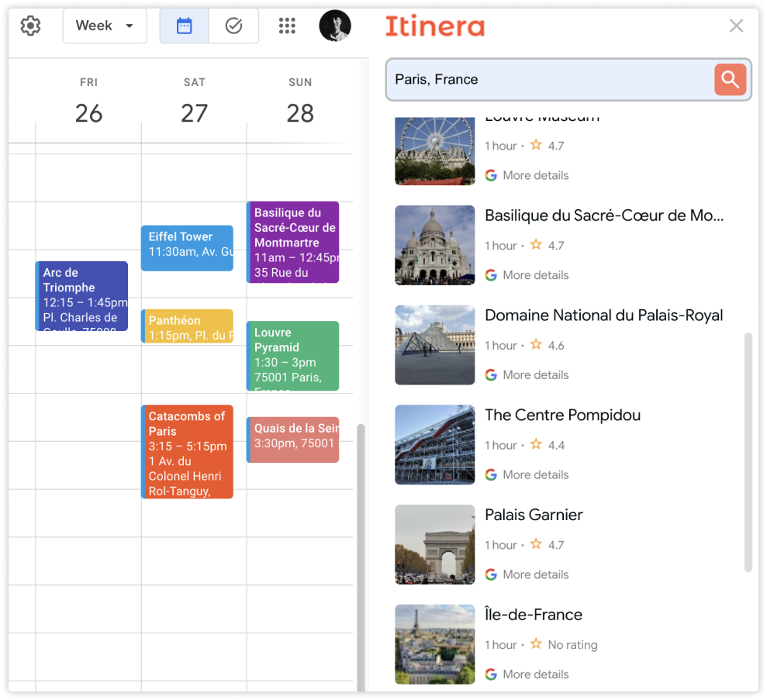The height and width of the screenshot is (700, 767).
Task: Switch to tasks view toggle
Action: click(233, 26)
